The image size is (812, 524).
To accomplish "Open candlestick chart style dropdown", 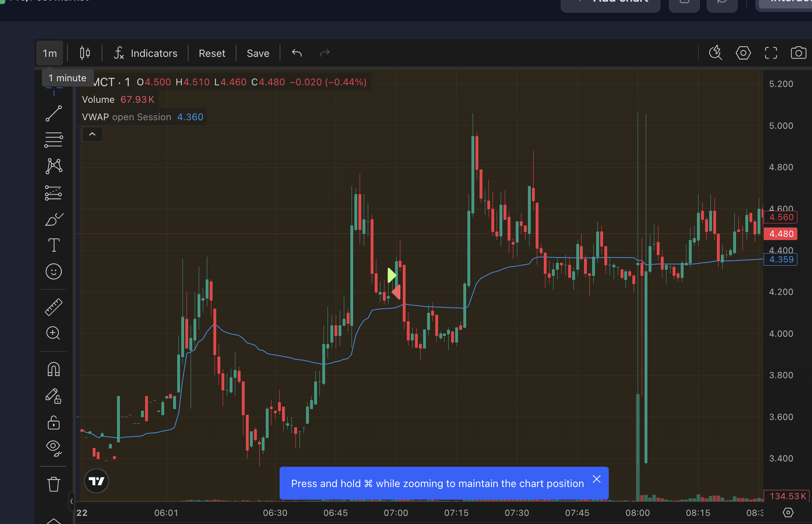I will [x=85, y=53].
